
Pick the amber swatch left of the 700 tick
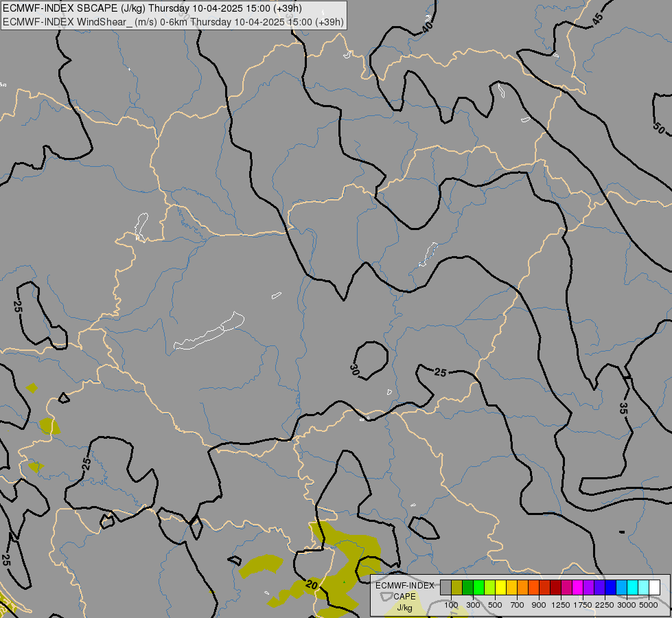511,588
